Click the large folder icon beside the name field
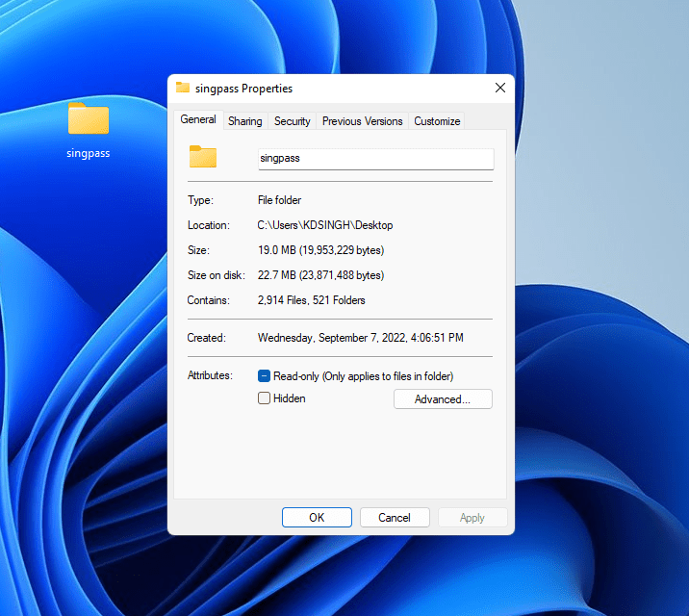The image size is (689, 616). (x=203, y=157)
